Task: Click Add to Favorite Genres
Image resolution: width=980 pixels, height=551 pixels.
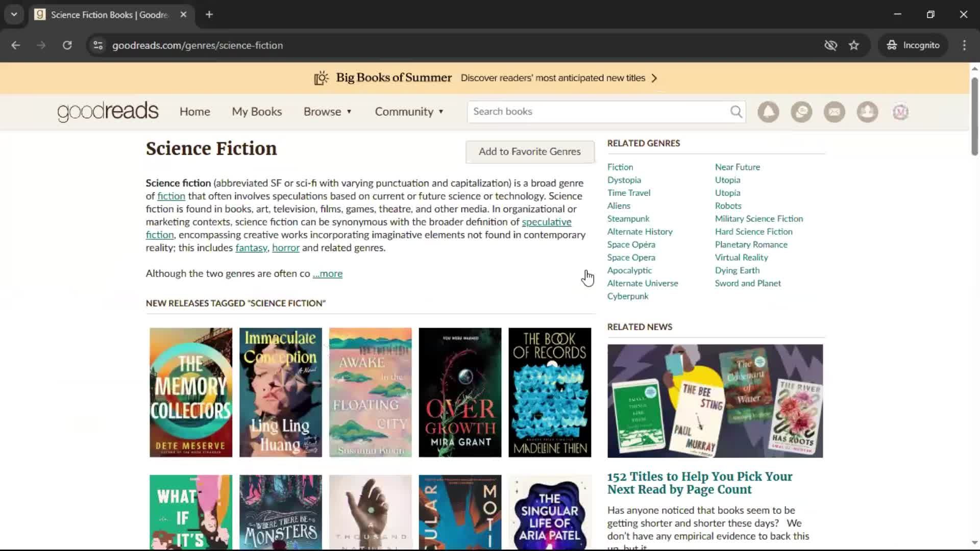Action: click(x=530, y=152)
